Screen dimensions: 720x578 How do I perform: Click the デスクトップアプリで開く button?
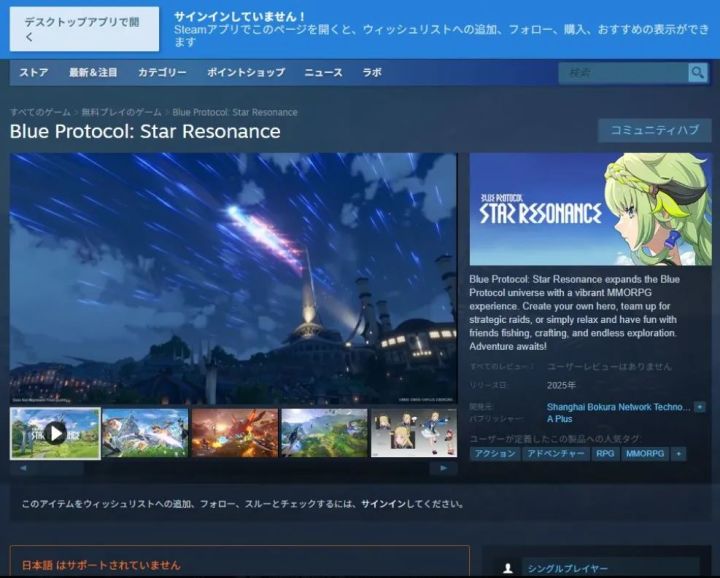[x=84, y=29]
